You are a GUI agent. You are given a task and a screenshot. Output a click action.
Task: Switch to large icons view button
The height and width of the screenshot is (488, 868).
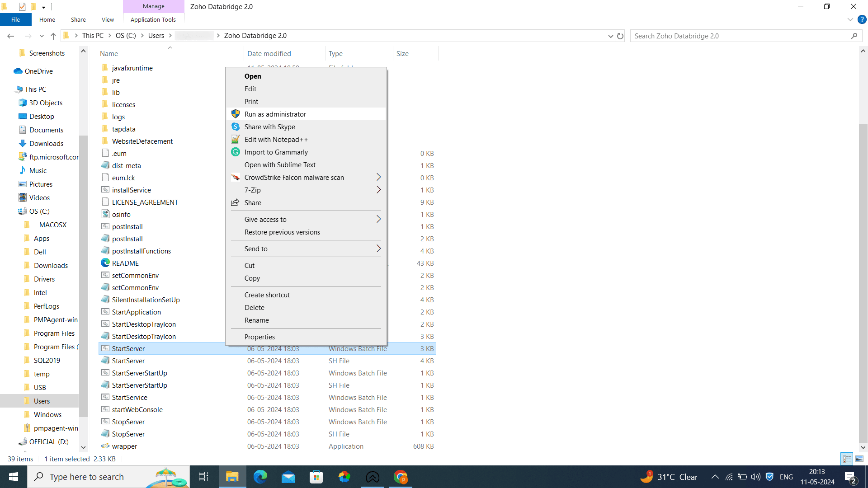859,459
